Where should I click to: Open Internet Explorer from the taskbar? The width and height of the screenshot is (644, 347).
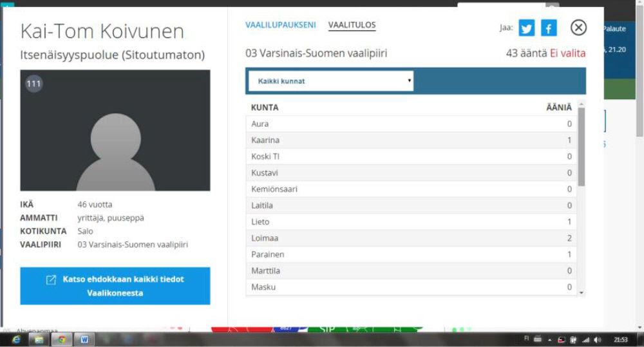pyautogui.click(x=17, y=340)
